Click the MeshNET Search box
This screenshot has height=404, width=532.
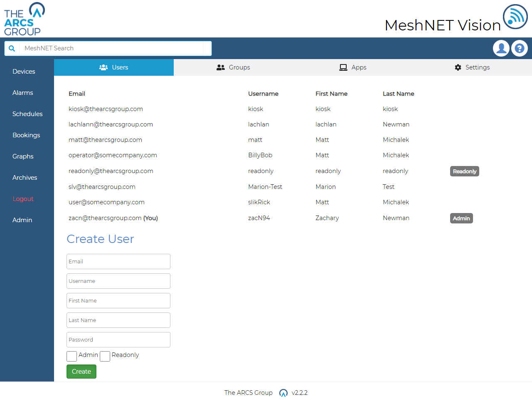[112, 48]
